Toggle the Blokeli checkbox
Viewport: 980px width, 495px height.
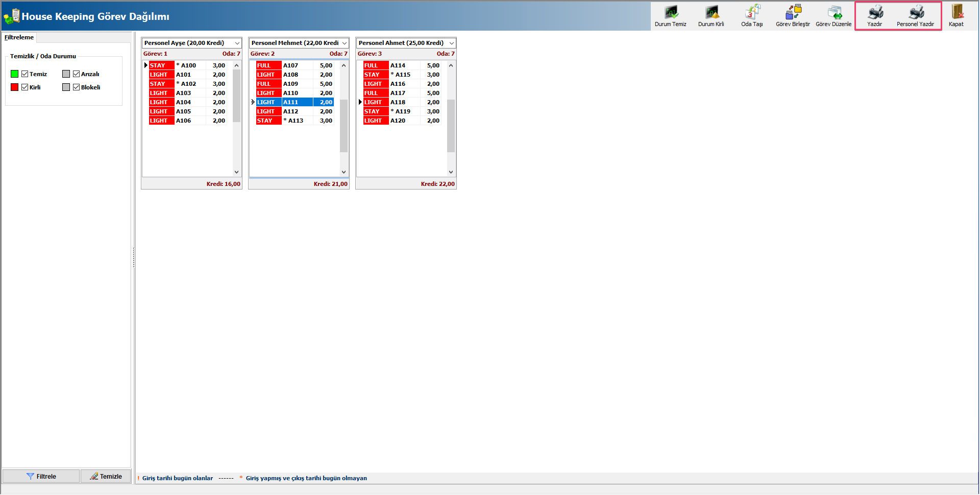tap(77, 87)
